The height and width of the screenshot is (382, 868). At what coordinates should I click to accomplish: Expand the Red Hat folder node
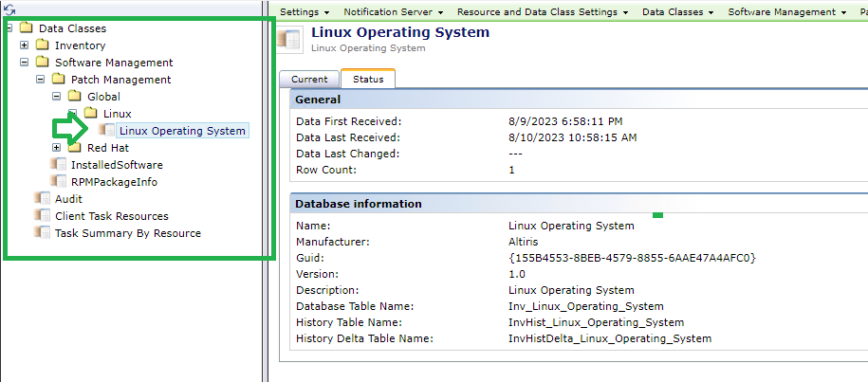57,148
